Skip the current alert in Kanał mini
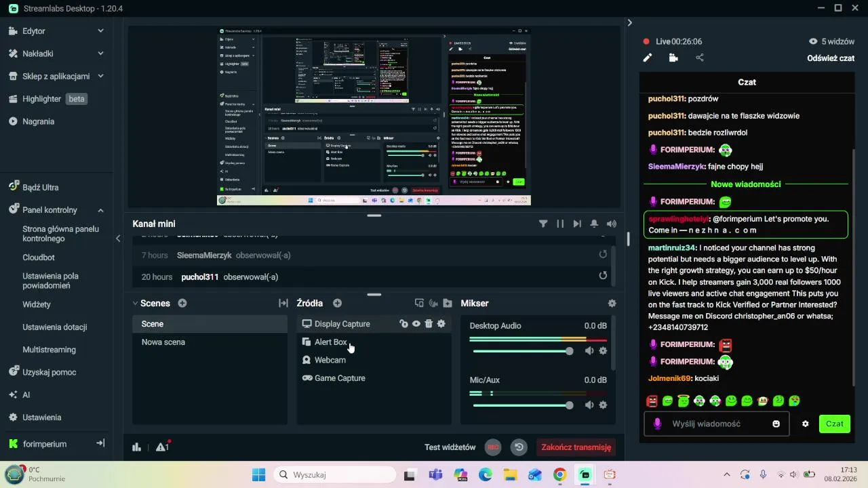 [577, 224]
